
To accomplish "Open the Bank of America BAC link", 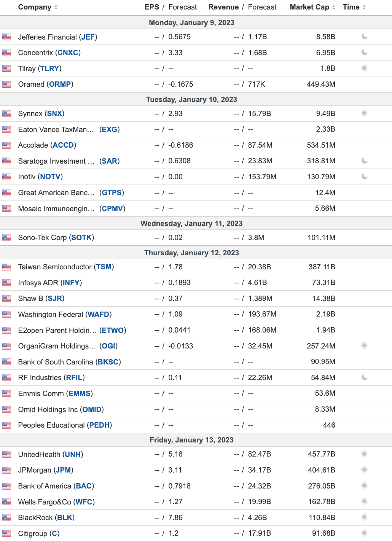I will coord(84,486).
